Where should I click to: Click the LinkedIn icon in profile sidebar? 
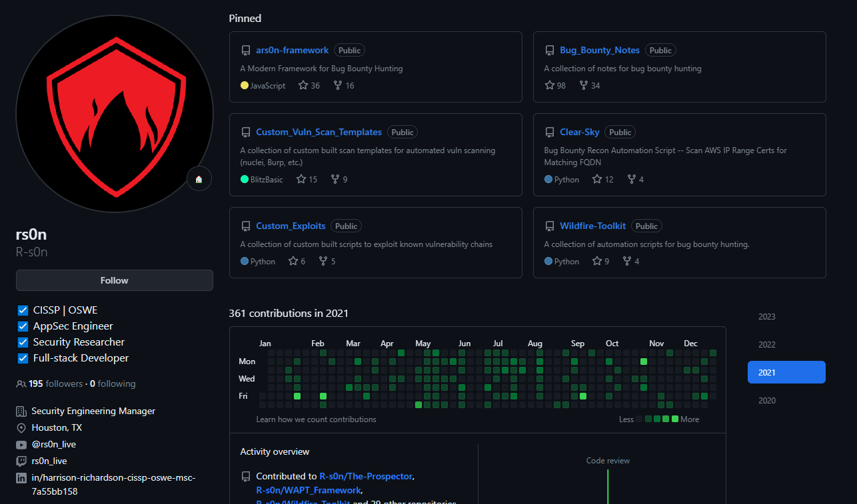pyautogui.click(x=21, y=478)
